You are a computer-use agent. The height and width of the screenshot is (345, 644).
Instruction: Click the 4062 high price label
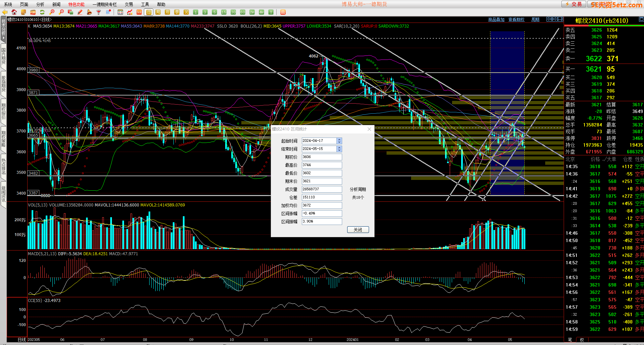(x=313, y=56)
